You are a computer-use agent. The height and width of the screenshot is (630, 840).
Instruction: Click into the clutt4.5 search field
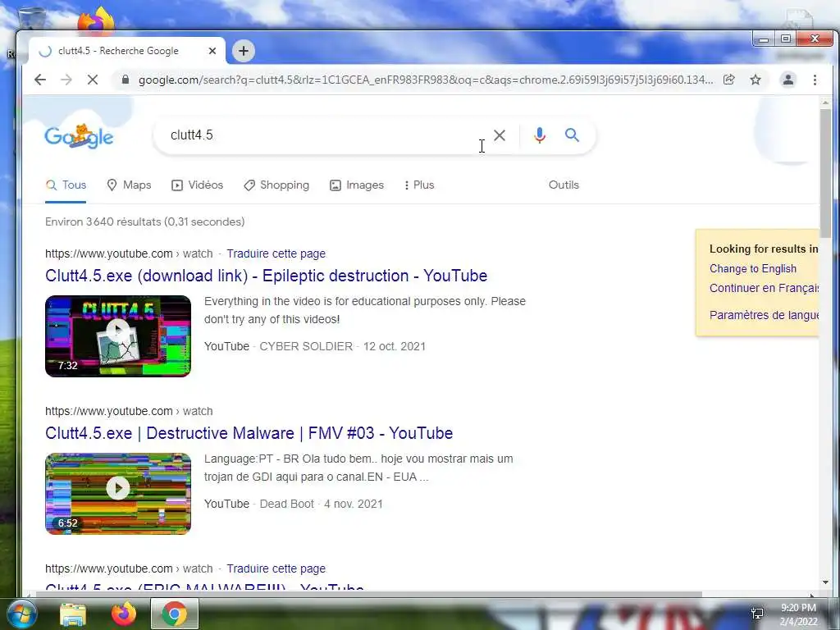(322, 135)
